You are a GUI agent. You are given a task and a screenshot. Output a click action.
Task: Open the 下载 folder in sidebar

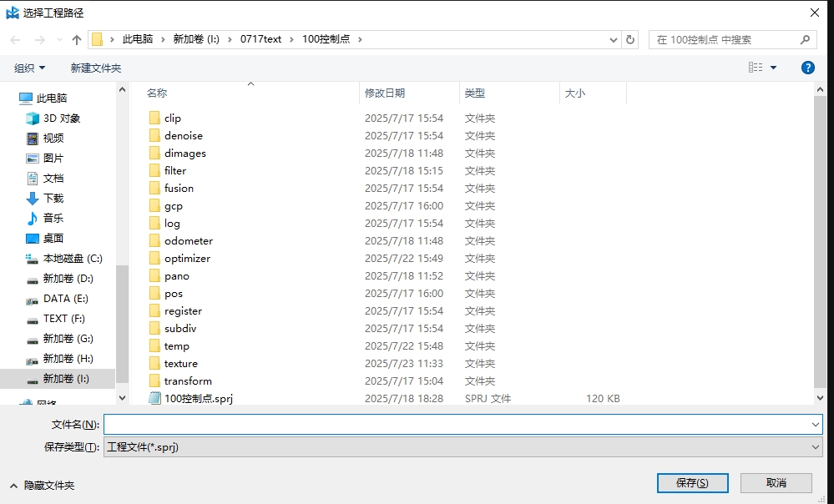click(x=53, y=199)
